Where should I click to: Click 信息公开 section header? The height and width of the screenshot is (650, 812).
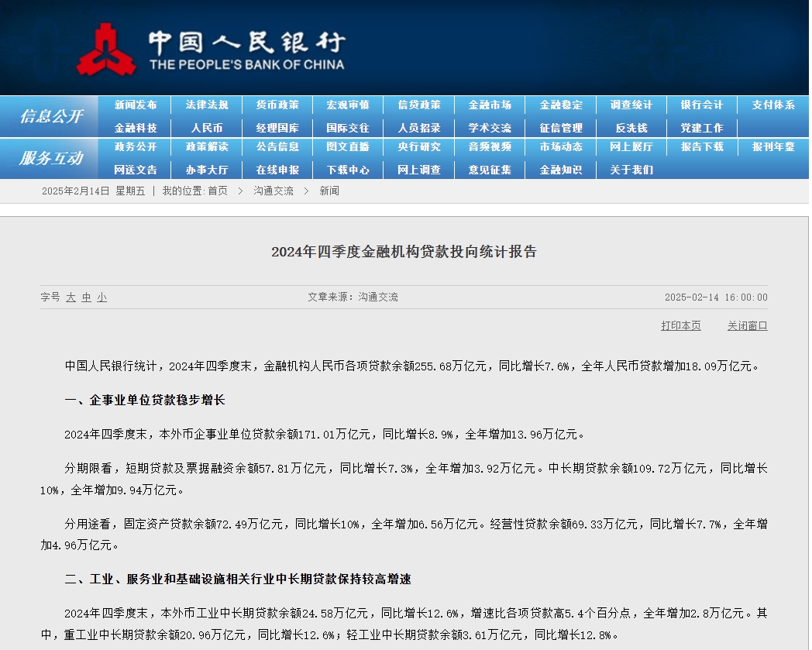(51, 116)
